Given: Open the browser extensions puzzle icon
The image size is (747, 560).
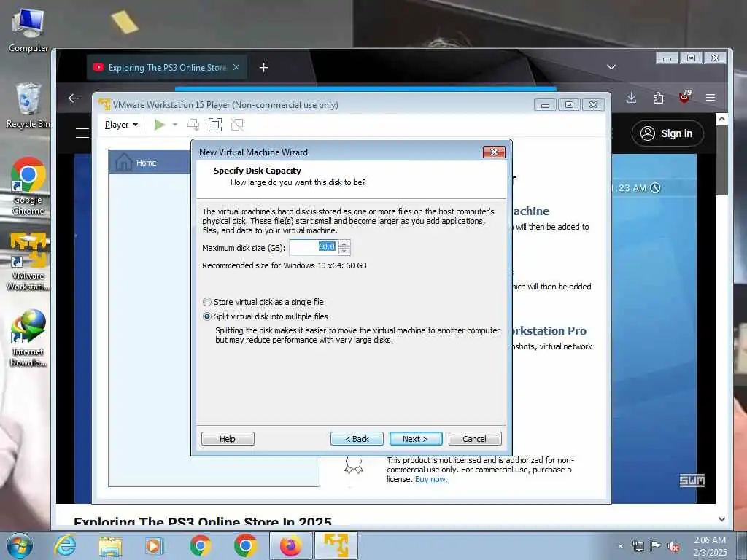Looking at the screenshot, I should (x=658, y=98).
